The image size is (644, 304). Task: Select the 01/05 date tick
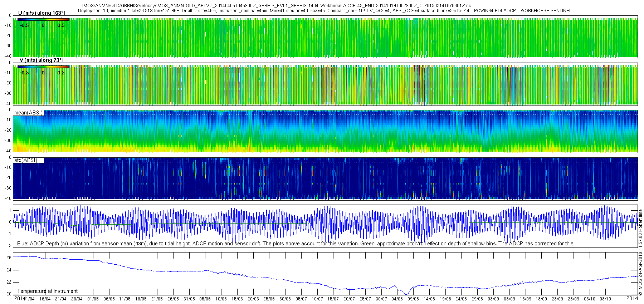point(93,299)
